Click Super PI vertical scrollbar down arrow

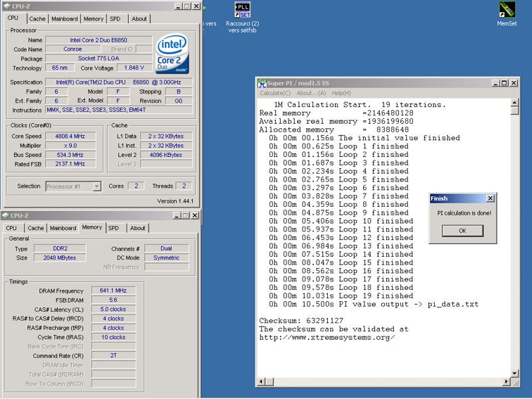[514, 374]
